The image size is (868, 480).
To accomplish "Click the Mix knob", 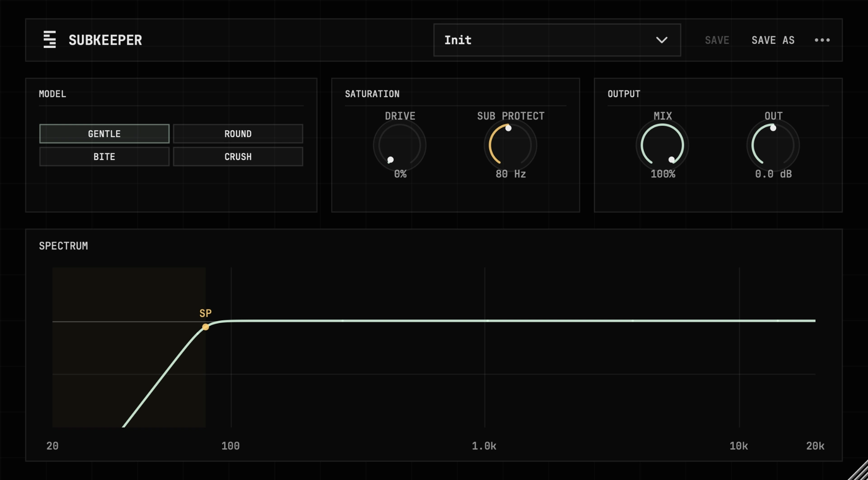I will (662, 145).
